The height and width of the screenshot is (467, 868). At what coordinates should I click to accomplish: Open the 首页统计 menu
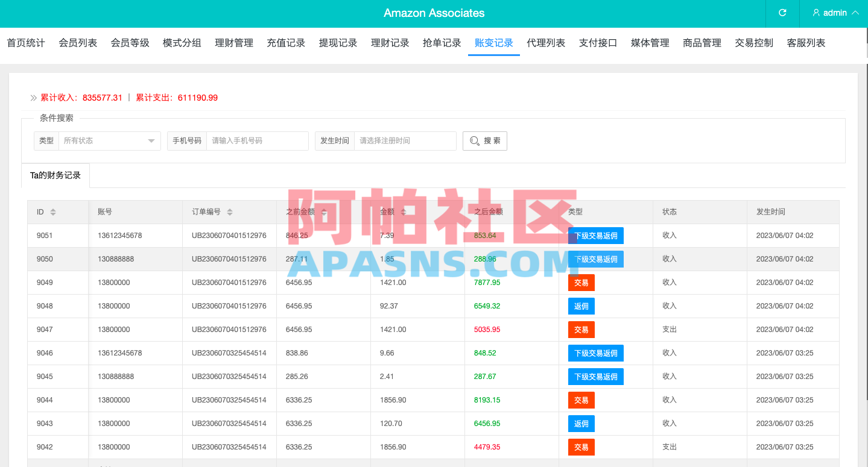(x=26, y=43)
